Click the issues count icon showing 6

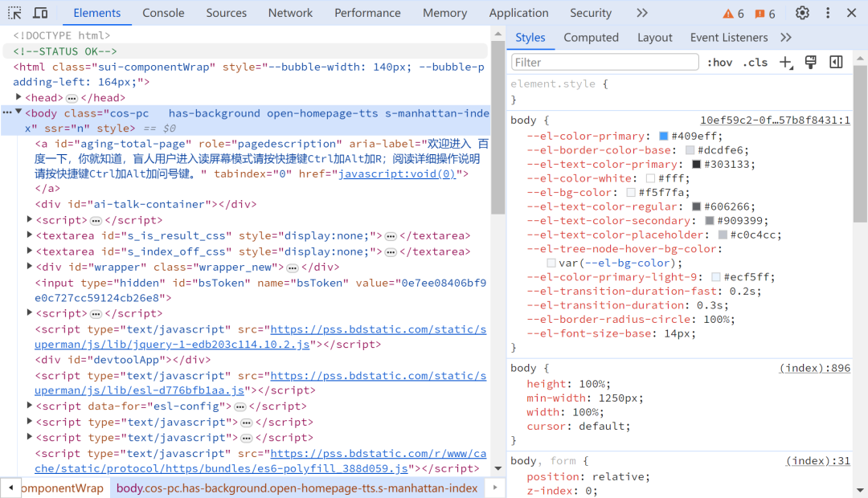click(x=765, y=14)
